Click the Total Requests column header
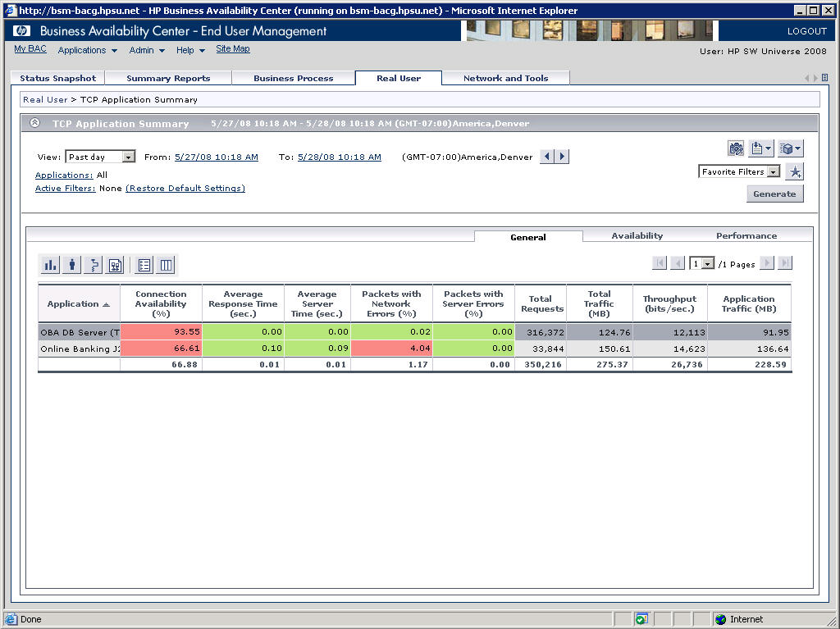 541,303
